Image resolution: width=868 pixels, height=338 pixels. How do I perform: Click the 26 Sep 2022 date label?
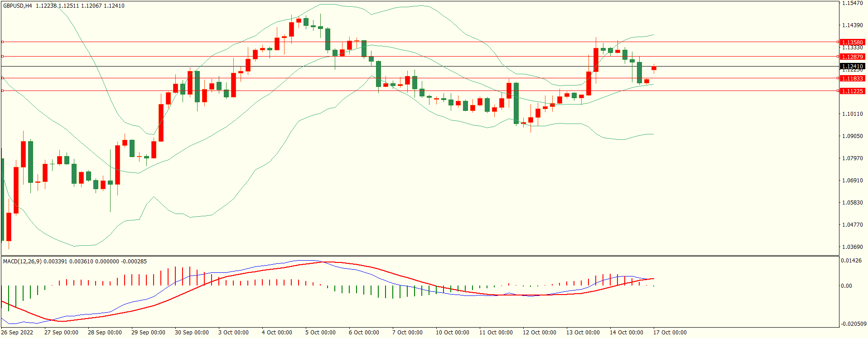tap(17, 333)
